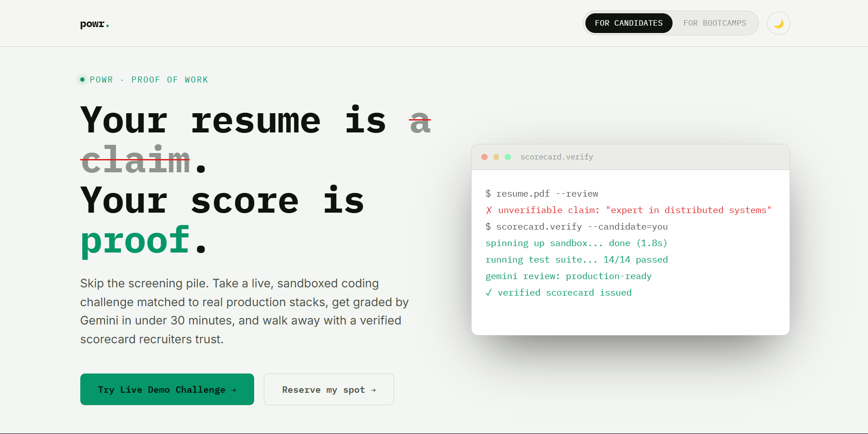Open the powr. logo home link
This screenshot has height=434, width=868.
95,24
